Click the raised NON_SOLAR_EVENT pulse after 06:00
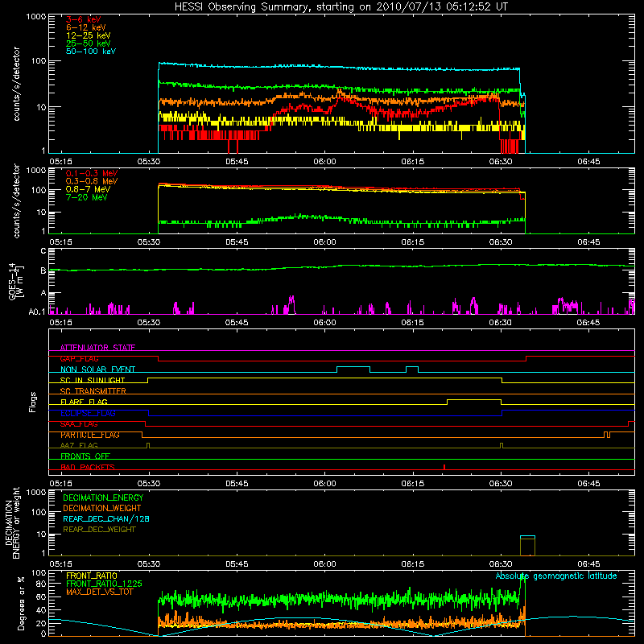 pyautogui.click(x=353, y=369)
